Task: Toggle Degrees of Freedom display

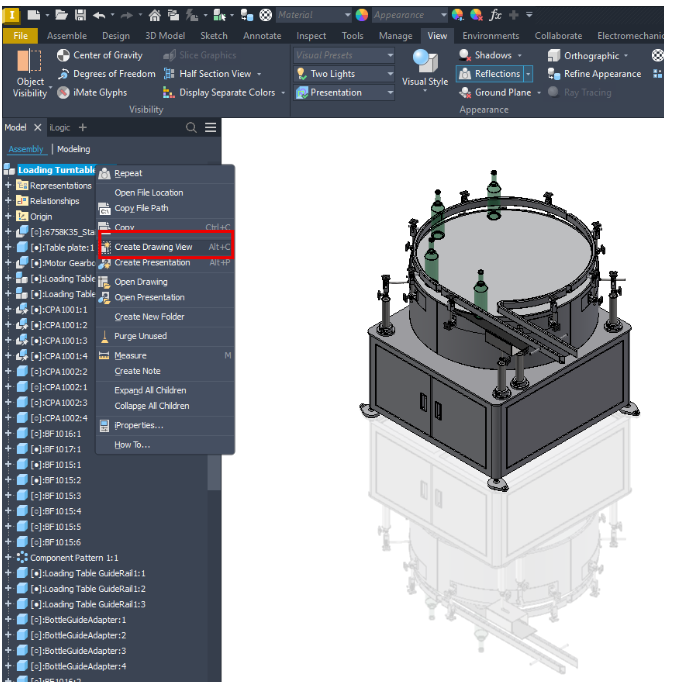Action: (64, 74)
